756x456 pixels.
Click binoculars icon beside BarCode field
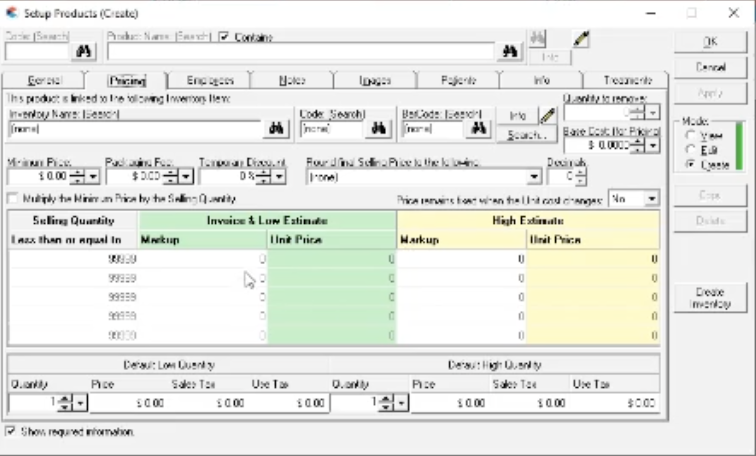click(x=478, y=129)
